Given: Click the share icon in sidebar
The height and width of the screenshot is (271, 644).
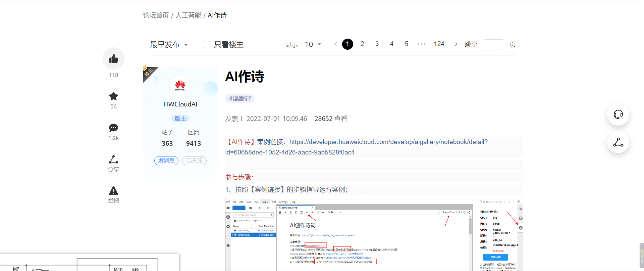Looking at the screenshot, I should click(x=114, y=159).
